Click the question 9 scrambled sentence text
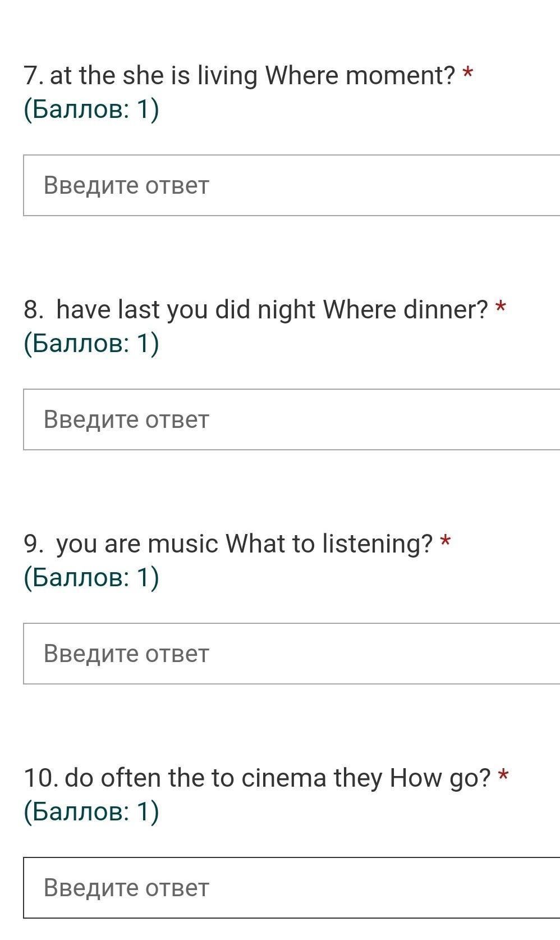Viewport: 560px width, 940px height. [228, 544]
